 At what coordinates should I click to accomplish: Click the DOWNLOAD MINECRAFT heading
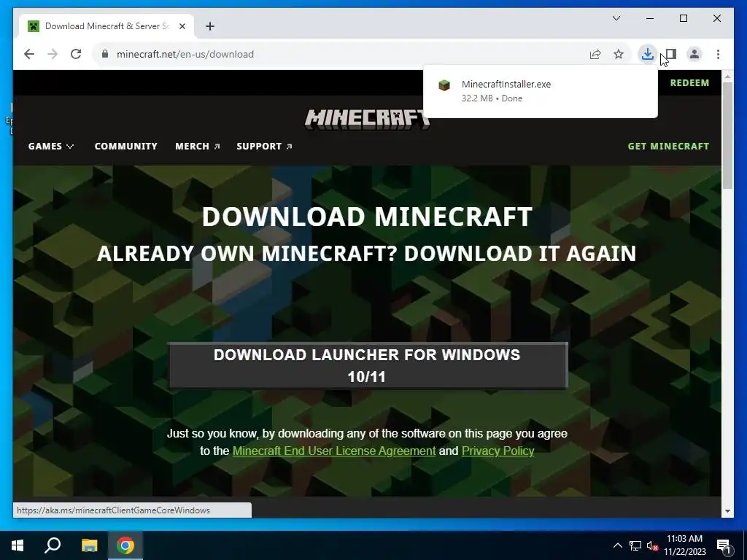pyautogui.click(x=367, y=217)
